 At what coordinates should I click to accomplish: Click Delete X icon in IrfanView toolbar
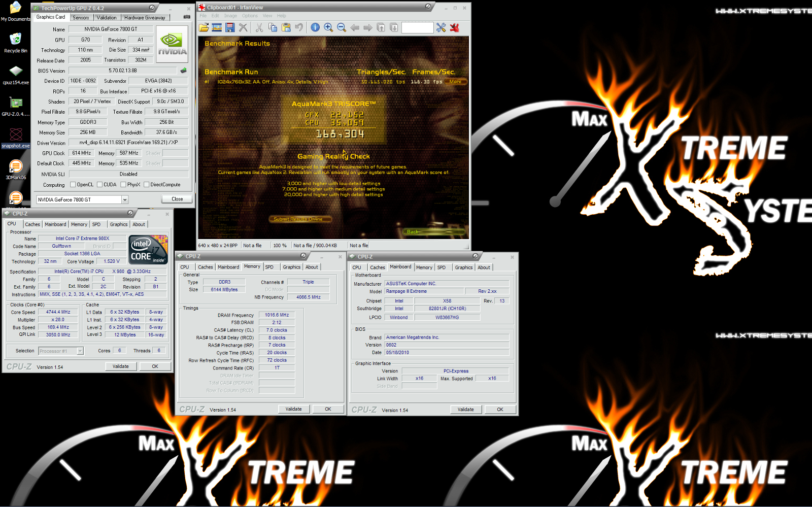243,27
